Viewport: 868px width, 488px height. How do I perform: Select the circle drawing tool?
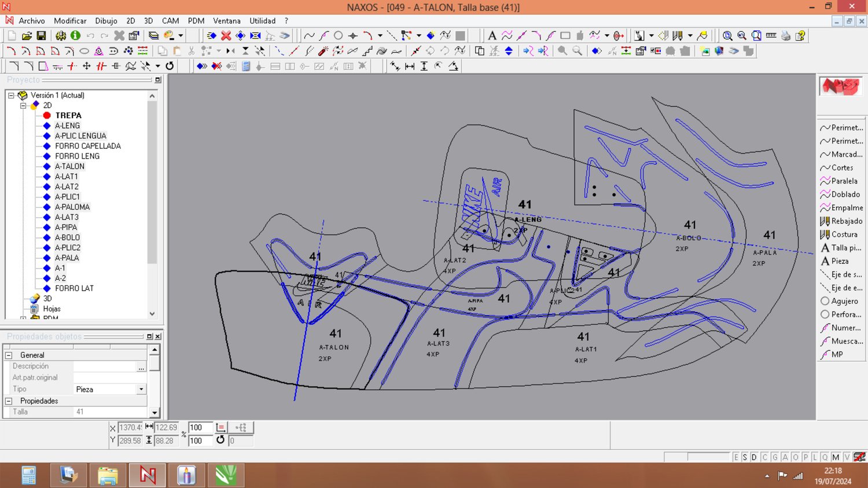[339, 36]
